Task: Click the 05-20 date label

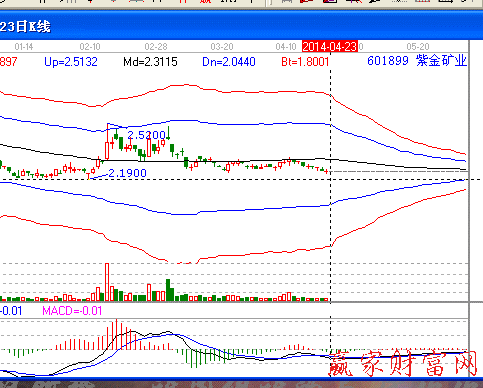Action: pyautogui.click(x=418, y=47)
